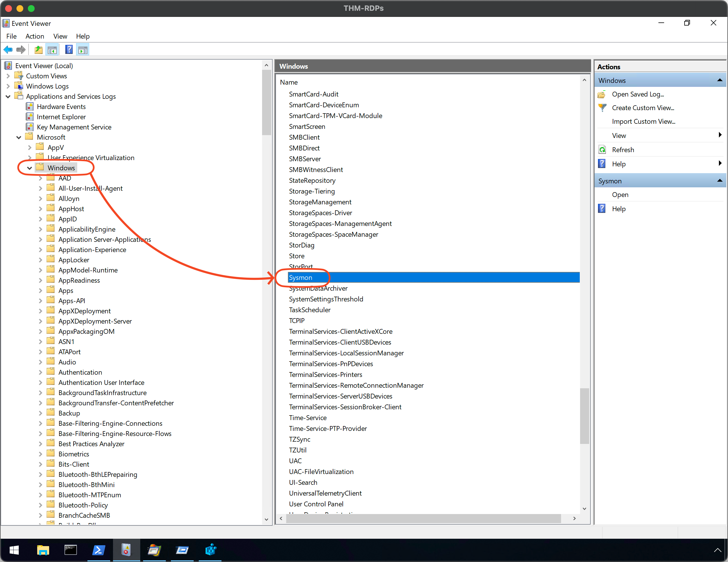Open the Action menu

pos(35,36)
